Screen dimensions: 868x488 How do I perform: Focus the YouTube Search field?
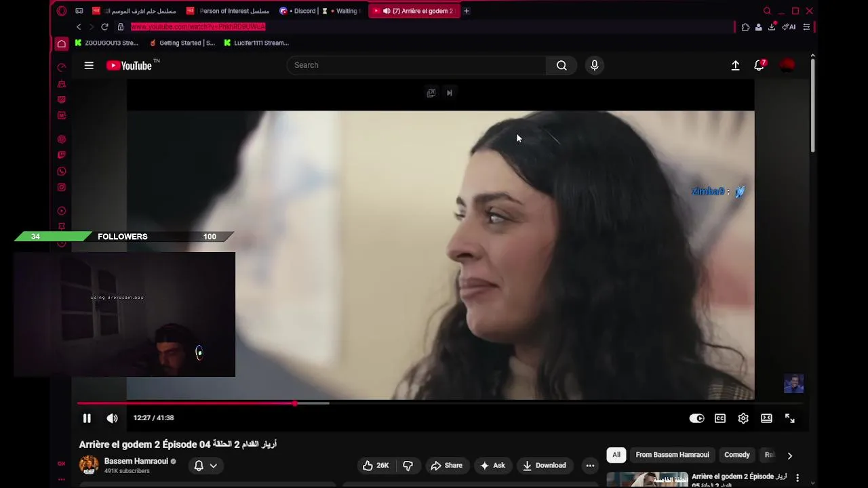[416, 65]
